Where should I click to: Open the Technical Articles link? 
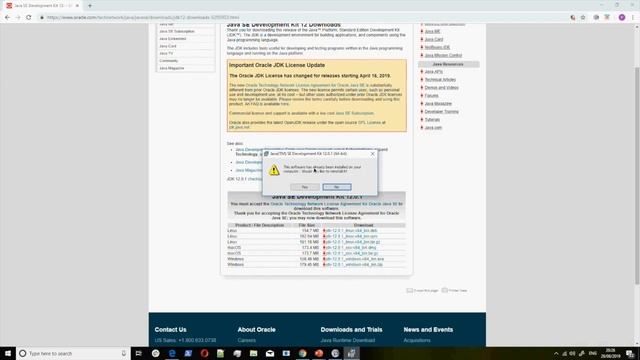pyautogui.click(x=440, y=80)
